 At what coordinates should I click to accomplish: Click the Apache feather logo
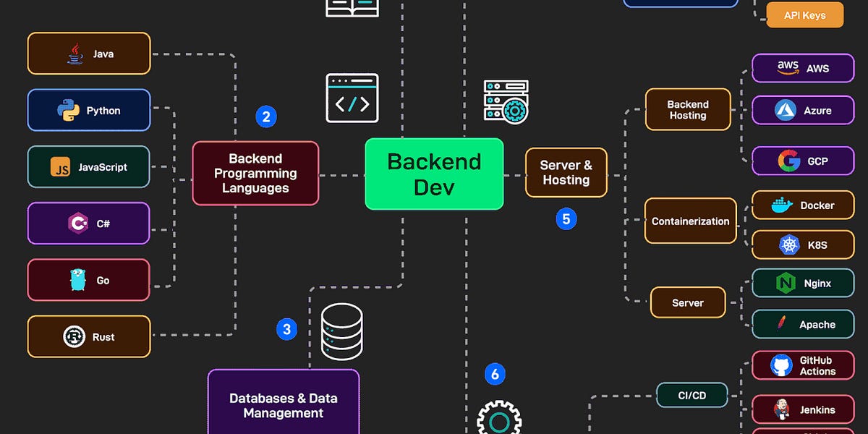coord(782,323)
